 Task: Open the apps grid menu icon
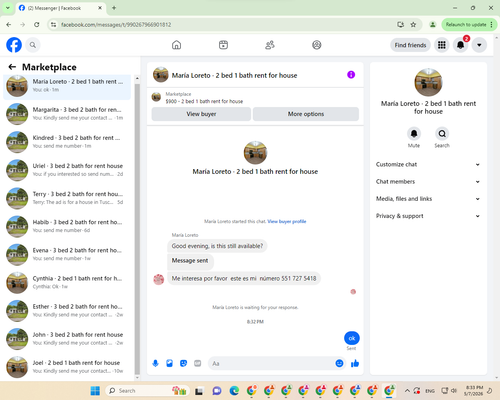pos(442,45)
